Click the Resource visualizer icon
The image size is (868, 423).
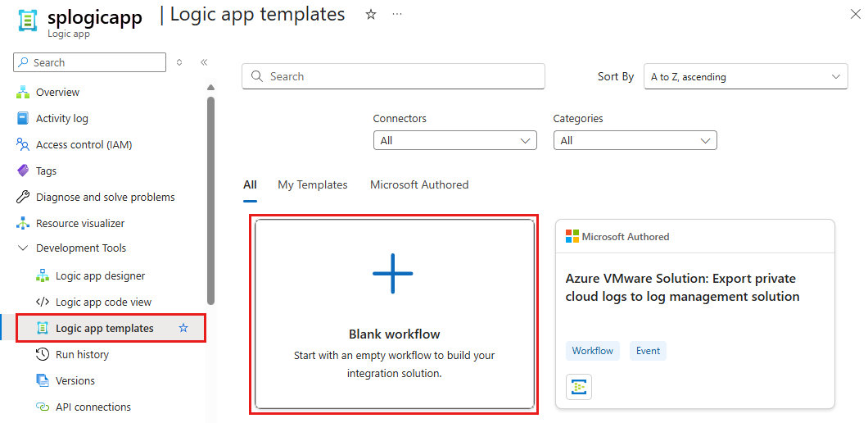pyautogui.click(x=23, y=224)
